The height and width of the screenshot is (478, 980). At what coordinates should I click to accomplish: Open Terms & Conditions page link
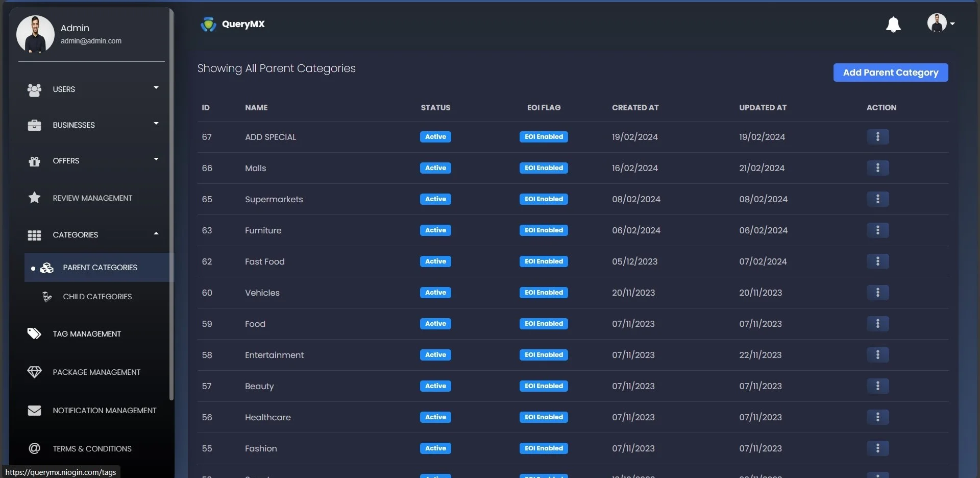click(x=92, y=449)
